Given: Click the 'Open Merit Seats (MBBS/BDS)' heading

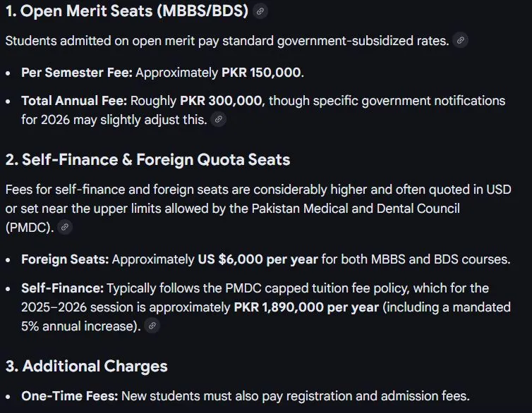Looking at the screenshot, I should (x=127, y=12).
